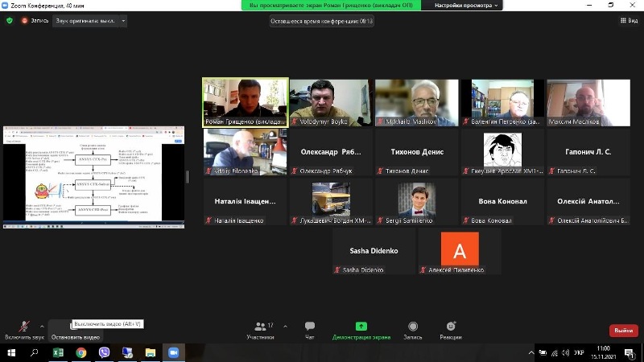Select the shared screen presentation thumbnail
This screenshot has height=362, width=644.
click(x=93, y=177)
